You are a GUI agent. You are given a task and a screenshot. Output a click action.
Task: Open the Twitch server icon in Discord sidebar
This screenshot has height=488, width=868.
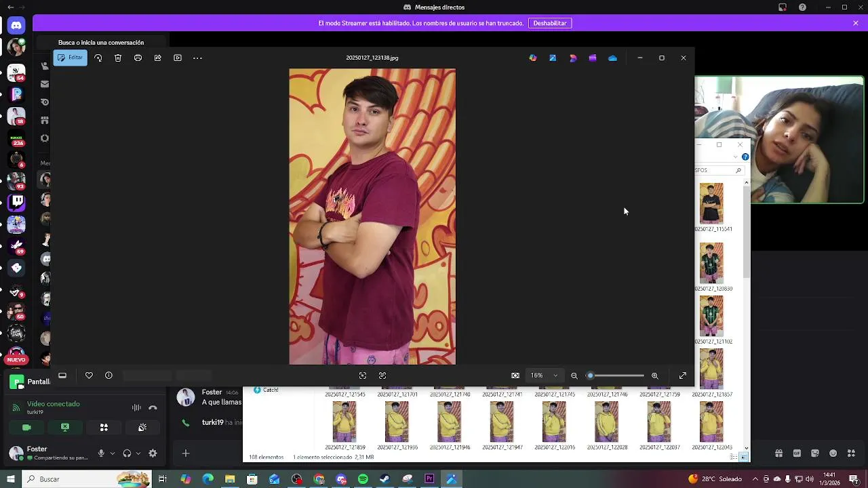17,202
